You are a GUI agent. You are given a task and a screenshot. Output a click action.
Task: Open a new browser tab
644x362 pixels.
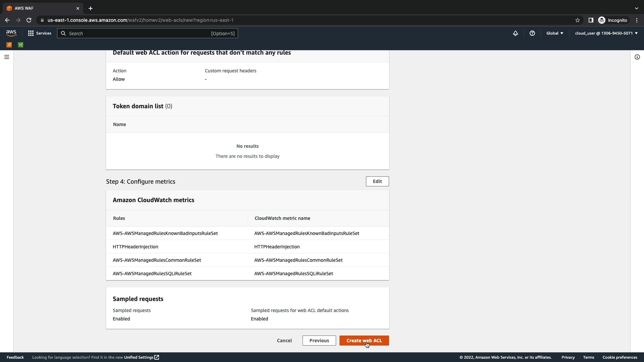click(90, 8)
